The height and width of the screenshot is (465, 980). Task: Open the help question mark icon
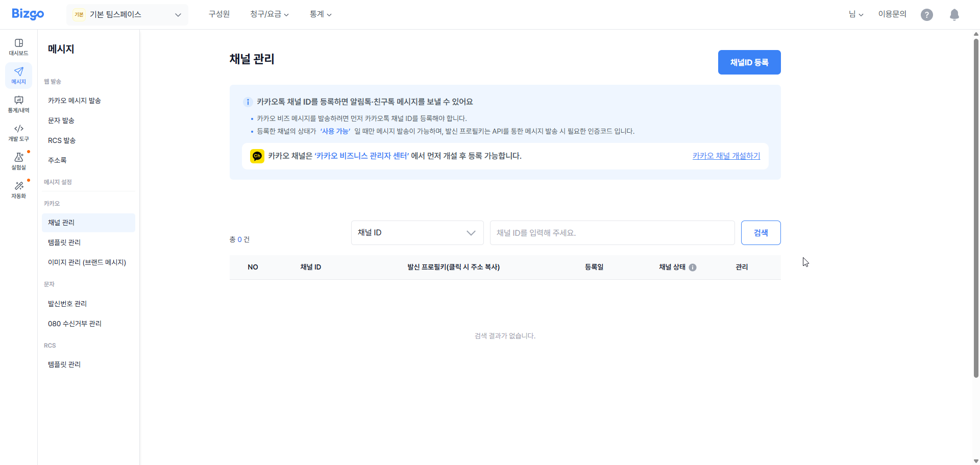[927, 15]
